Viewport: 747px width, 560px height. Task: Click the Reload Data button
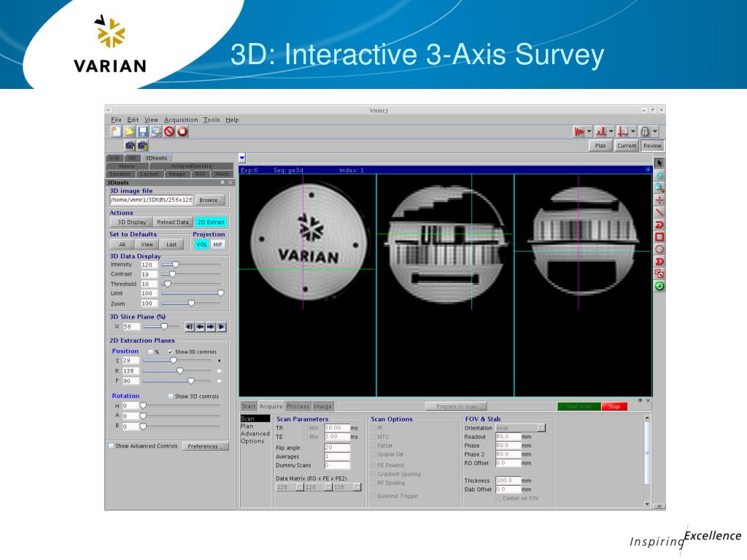coord(173,222)
